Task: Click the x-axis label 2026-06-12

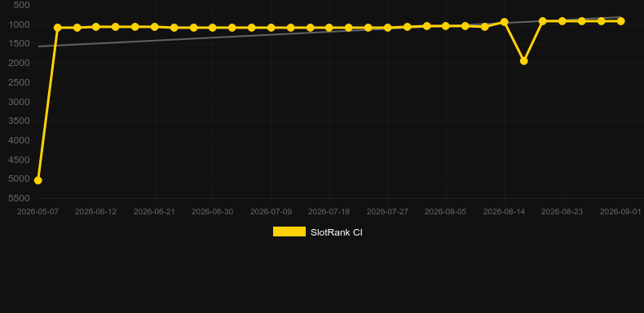Action: pos(95,212)
